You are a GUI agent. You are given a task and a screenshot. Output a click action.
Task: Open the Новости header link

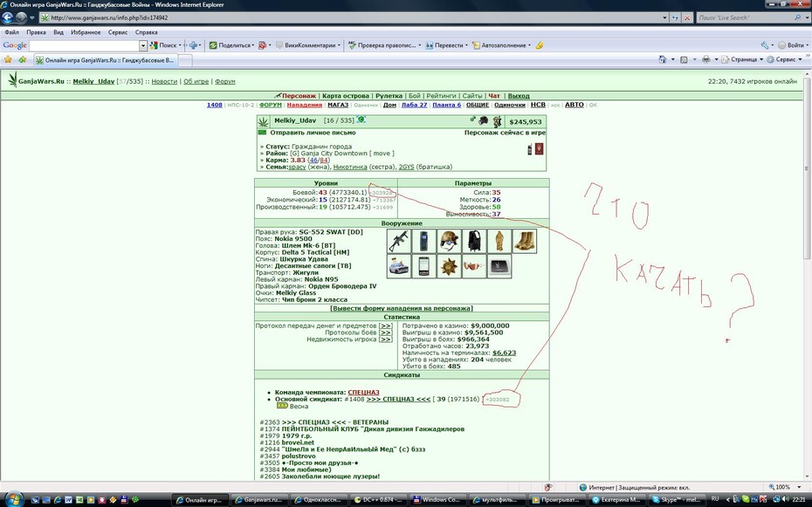tap(164, 81)
